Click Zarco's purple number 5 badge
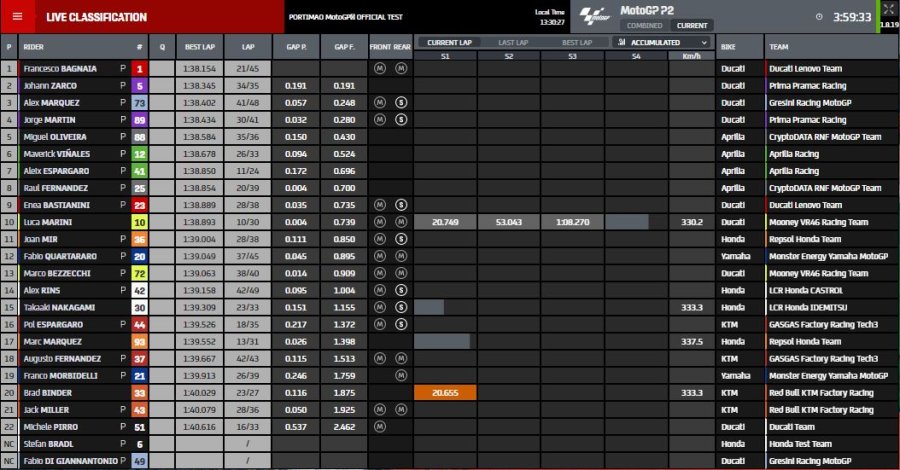Screen dimensions: 900x470 pyautogui.click(x=139, y=86)
